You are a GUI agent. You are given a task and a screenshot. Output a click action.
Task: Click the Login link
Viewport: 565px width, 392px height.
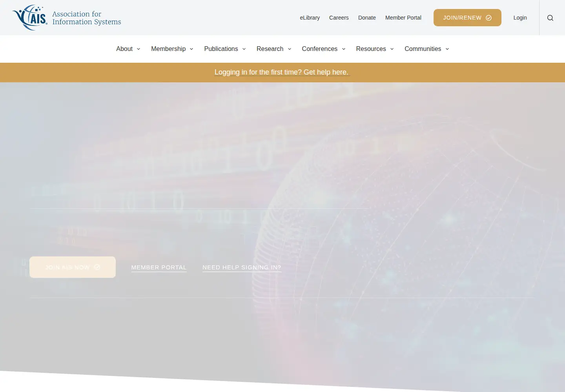520,18
